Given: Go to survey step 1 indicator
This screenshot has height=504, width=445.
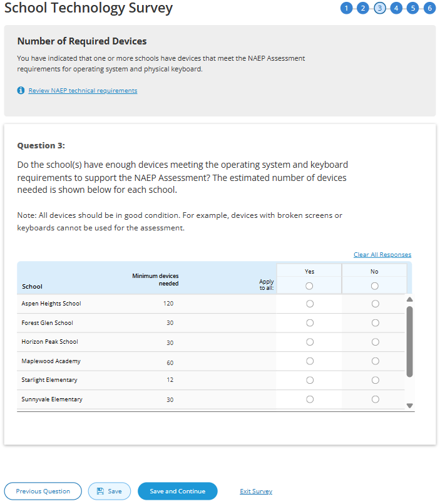Looking at the screenshot, I should [x=346, y=8].
